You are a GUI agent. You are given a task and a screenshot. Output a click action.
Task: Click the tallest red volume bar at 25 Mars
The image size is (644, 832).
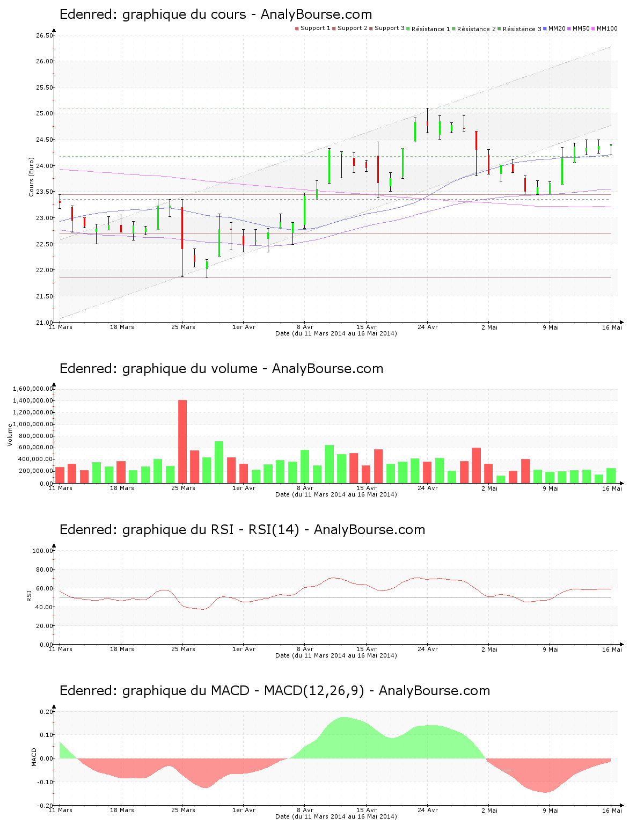pos(182,441)
